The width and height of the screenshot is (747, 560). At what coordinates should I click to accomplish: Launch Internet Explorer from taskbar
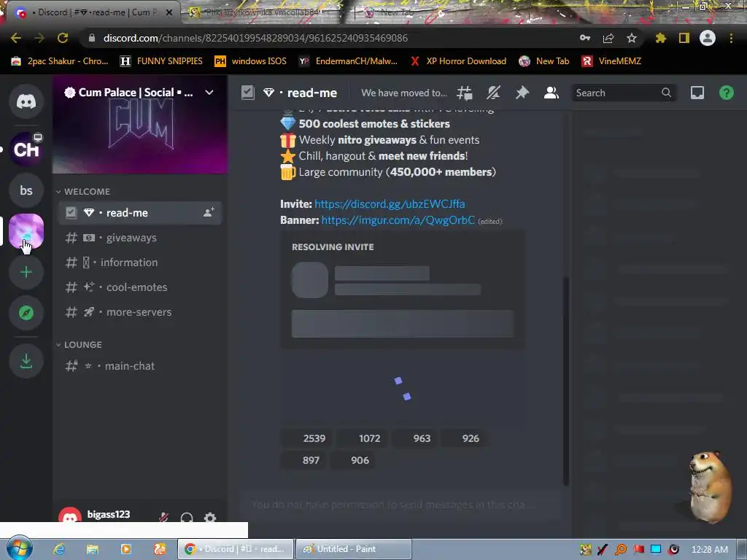(x=58, y=549)
